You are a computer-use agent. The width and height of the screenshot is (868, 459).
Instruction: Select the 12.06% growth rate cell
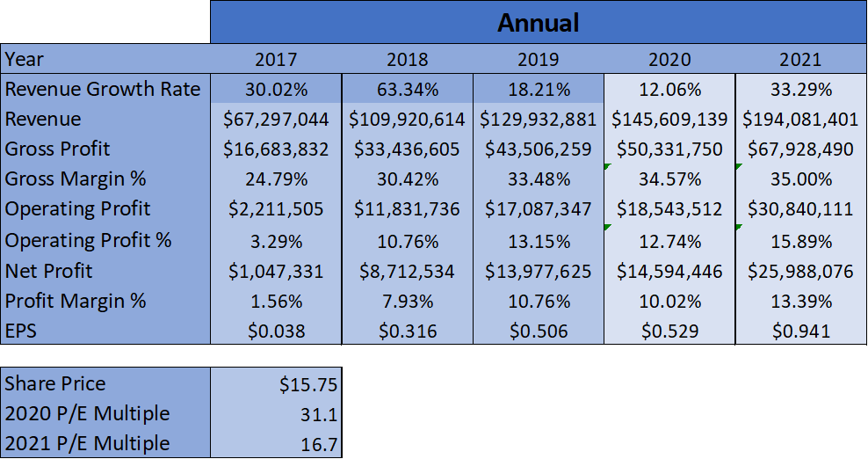pos(669,89)
